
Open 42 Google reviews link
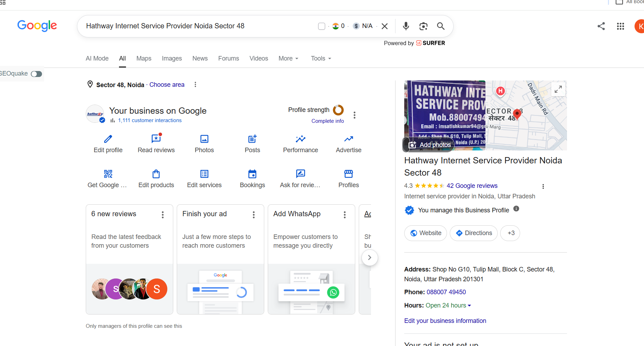472,186
